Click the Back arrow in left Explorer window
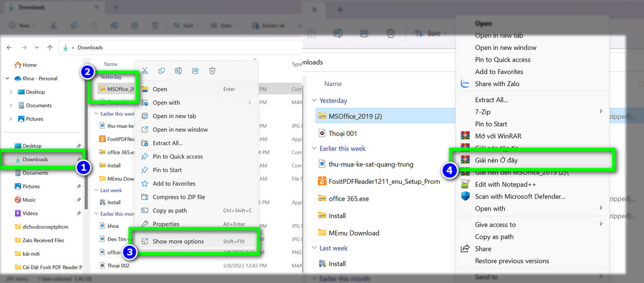 [9, 48]
